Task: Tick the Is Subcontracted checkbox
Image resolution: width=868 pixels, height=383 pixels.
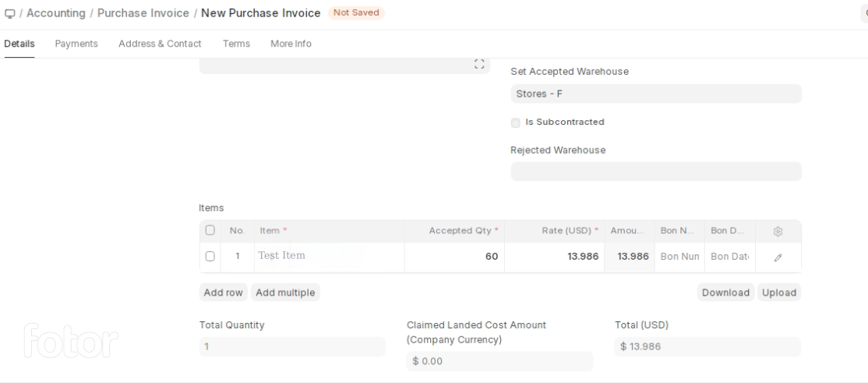Action: [x=516, y=122]
